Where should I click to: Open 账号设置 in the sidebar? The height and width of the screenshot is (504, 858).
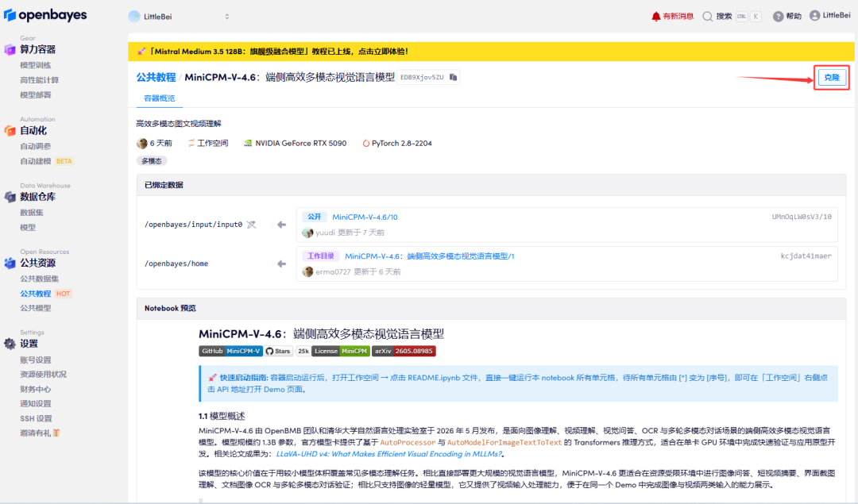click(36, 360)
